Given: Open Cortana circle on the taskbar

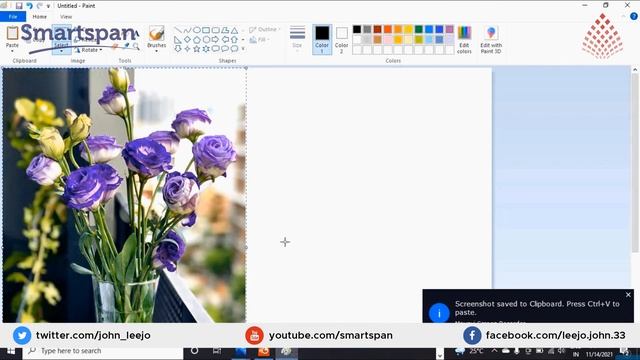Looking at the screenshot, I should point(195,351).
